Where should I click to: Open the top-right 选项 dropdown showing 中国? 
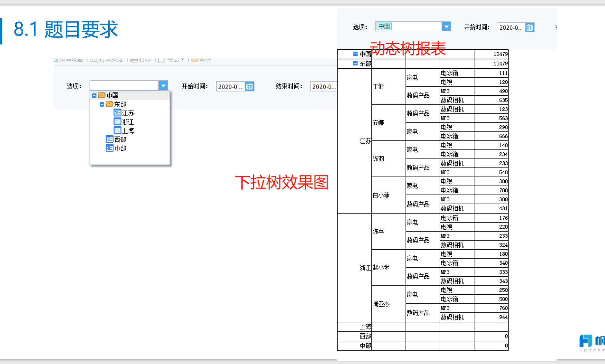coord(446,26)
